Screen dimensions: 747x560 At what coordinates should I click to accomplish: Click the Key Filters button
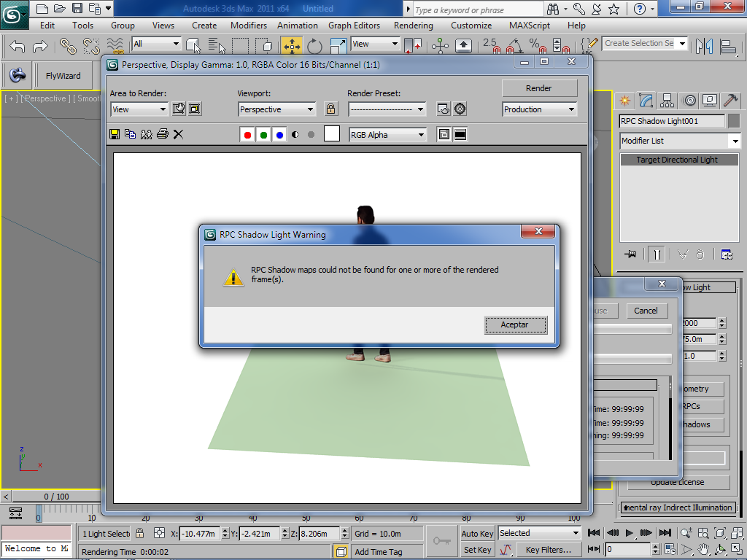point(548,550)
